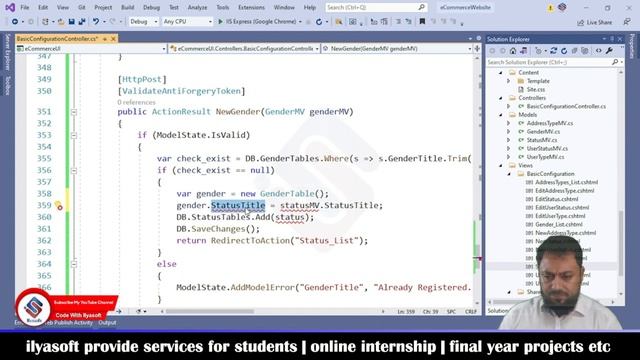The width and height of the screenshot is (640, 360).
Task: Select StatusMV.cs in Solution Explorer
Action: (542, 140)
